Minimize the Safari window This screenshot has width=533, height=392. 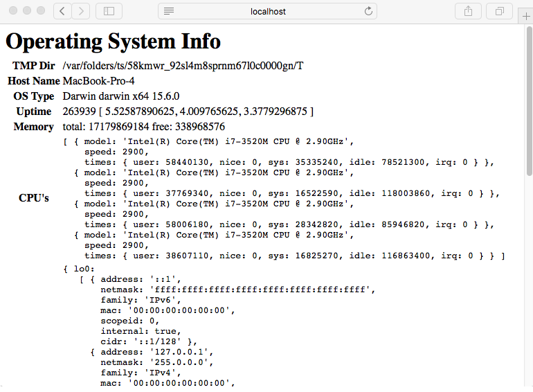tap(27, 11)
